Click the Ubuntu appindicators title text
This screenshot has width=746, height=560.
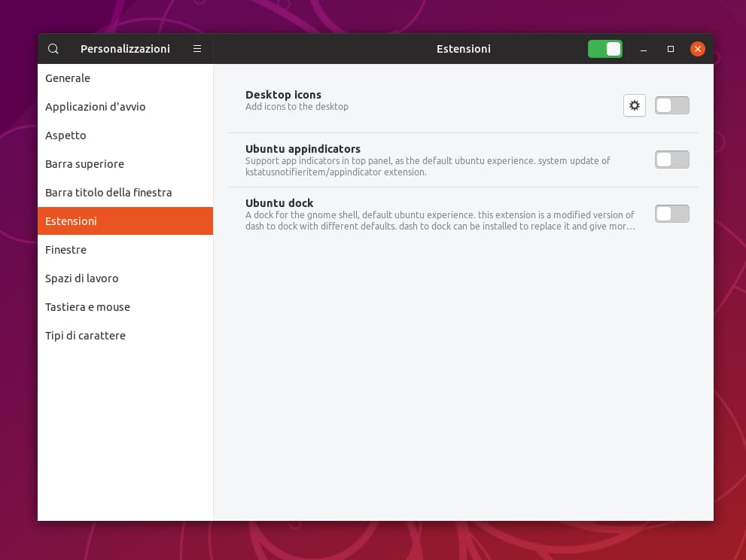303,149
